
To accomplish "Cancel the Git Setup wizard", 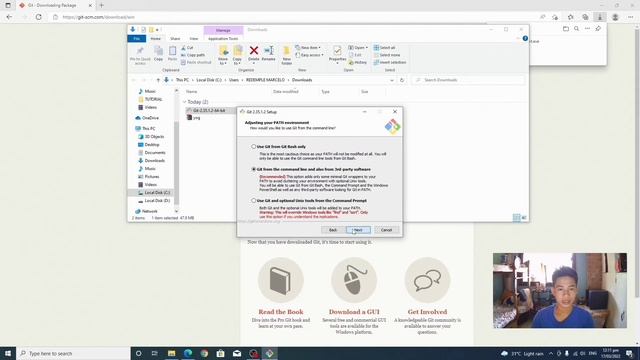I will click(387, 230).
